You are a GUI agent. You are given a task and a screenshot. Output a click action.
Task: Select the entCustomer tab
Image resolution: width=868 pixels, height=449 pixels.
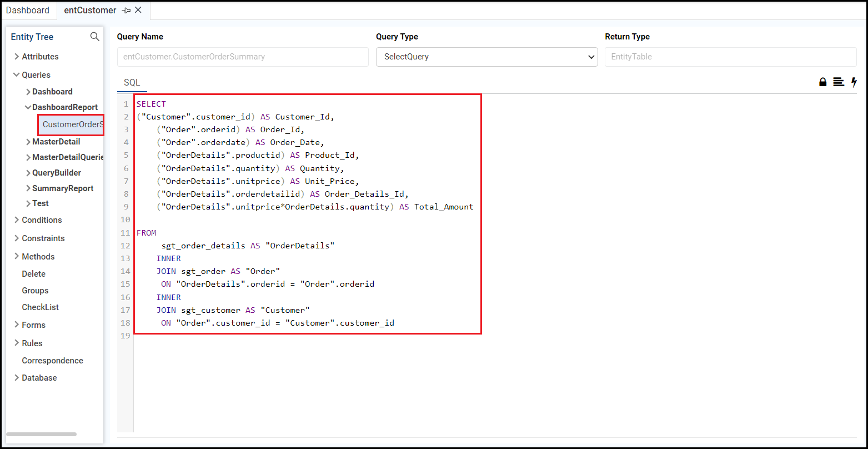(x=90, y=10)
